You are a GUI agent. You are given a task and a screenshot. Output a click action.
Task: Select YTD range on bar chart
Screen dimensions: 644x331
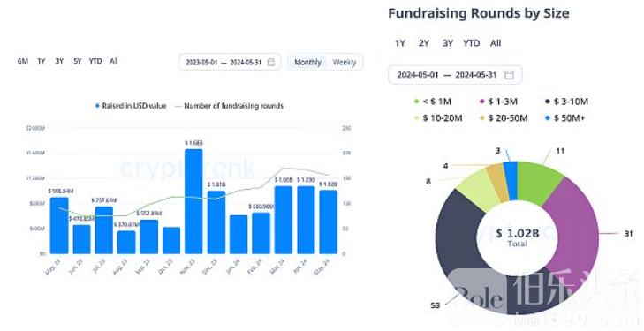click(x=95, y=61)
